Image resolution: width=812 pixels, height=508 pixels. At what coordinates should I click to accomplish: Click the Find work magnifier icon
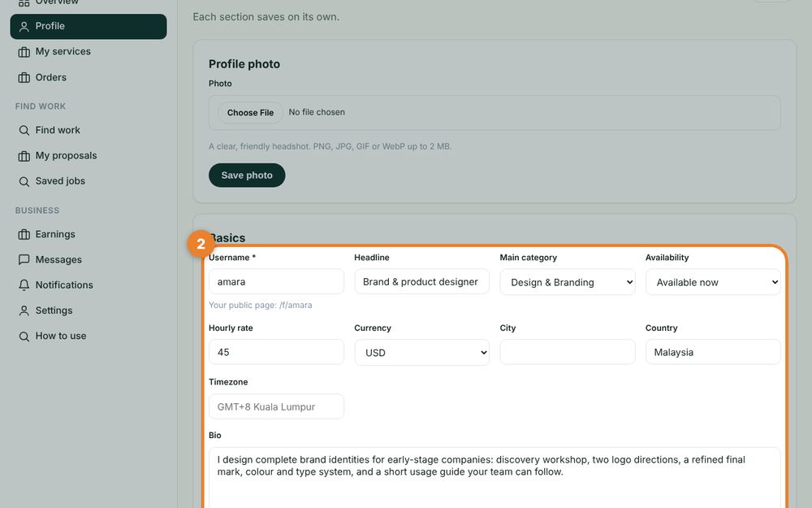(24, 130)
